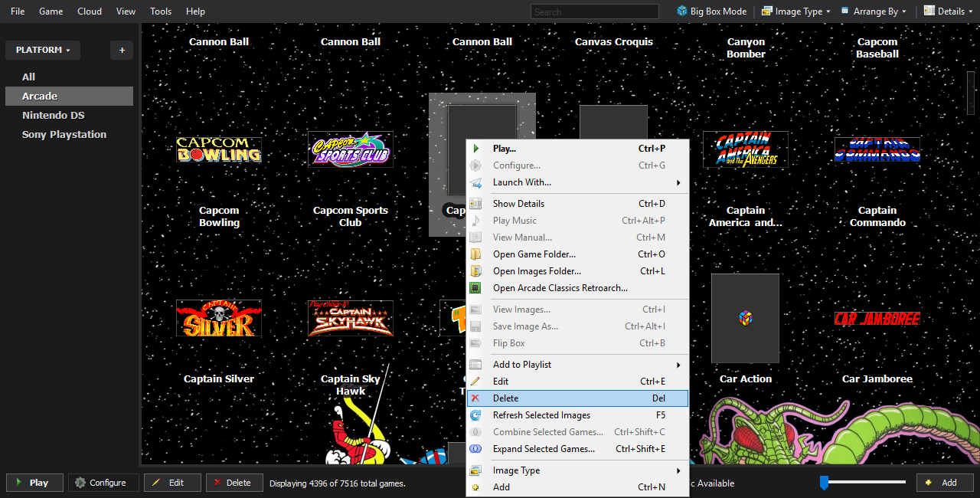Image resolution: width=980 pixels, height=498 pixels.
Task: Select the Car Action game thumbnail
Action: coord(746,318)
